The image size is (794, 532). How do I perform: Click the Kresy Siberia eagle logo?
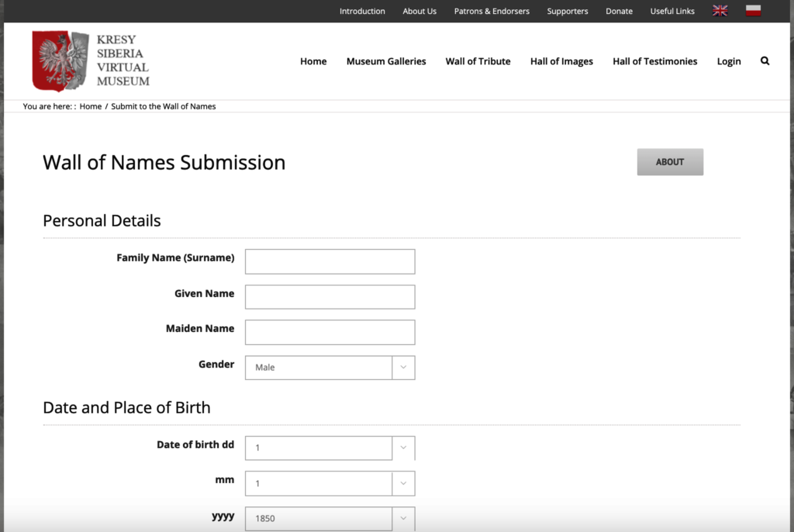pyautogui.click(x=60, y=60)
